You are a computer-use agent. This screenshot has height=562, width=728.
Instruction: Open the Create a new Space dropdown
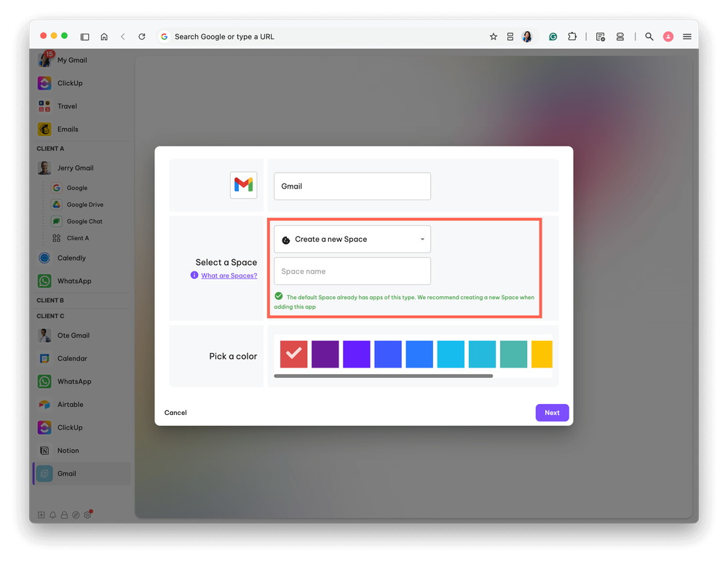(x=352, y=239)
